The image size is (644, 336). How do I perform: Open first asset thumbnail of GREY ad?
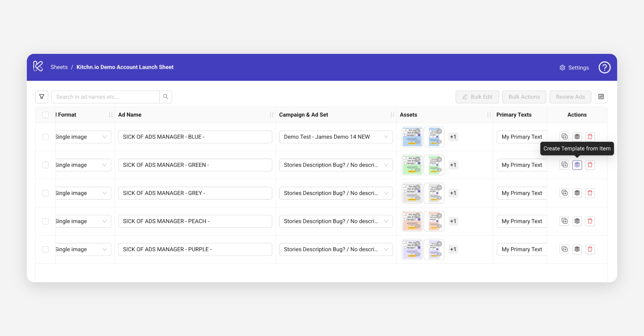pos(412,193)
